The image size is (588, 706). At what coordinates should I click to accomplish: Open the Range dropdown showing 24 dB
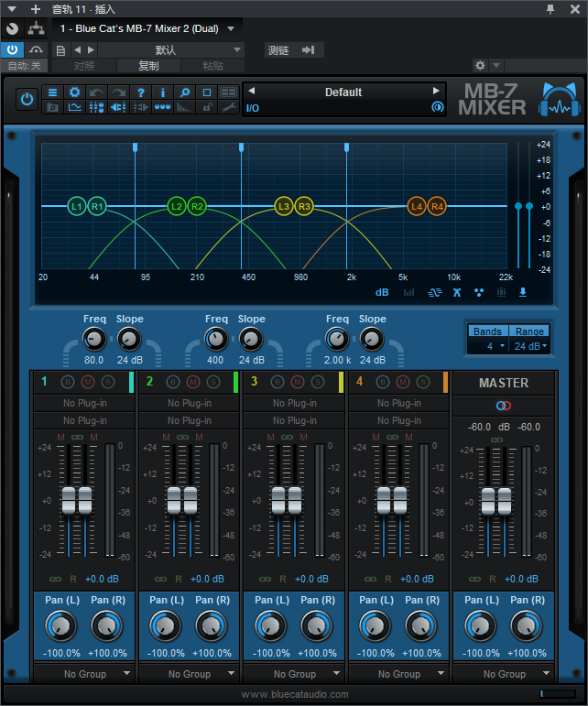pyautogui.click(x=530, y=346)
